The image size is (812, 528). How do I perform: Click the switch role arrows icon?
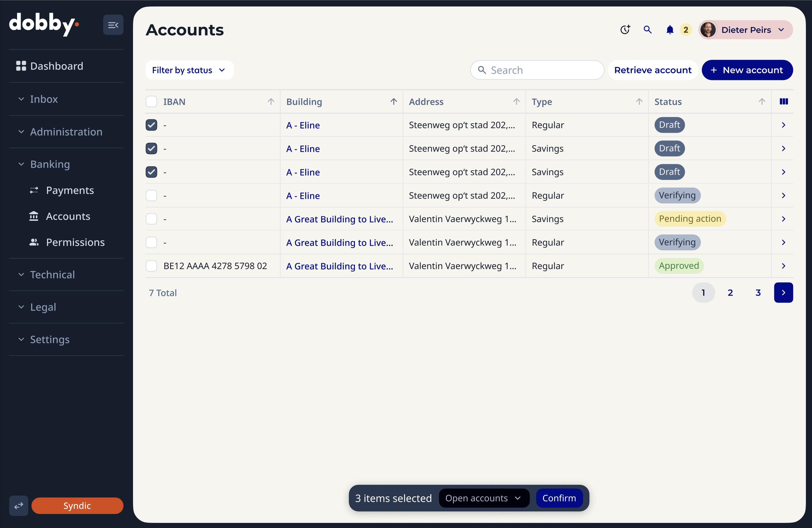tap(19, 505)
